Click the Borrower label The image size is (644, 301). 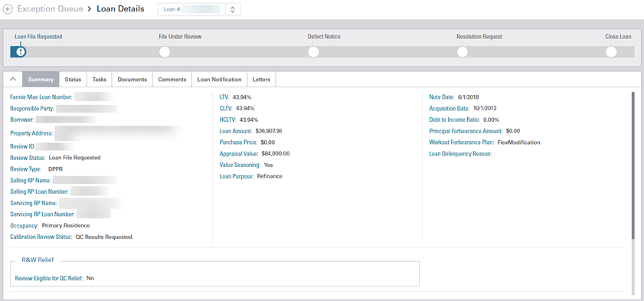tap(21, 119)
